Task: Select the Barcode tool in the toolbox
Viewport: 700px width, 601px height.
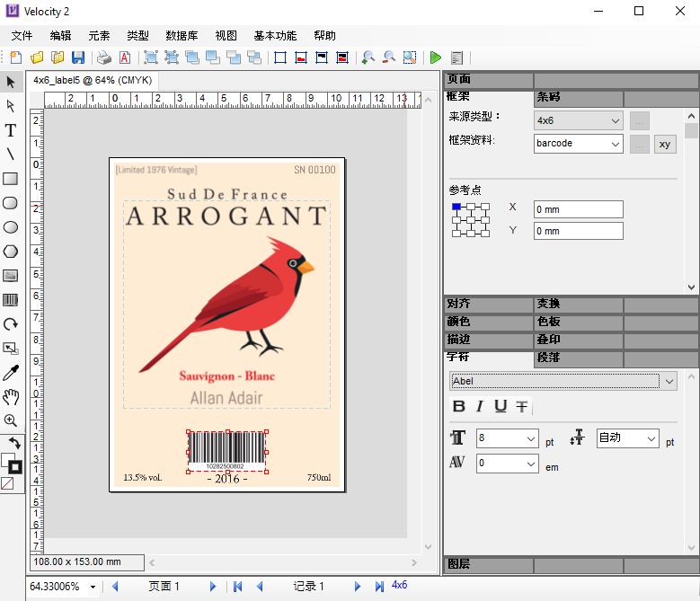Action: tap(11, 300)
